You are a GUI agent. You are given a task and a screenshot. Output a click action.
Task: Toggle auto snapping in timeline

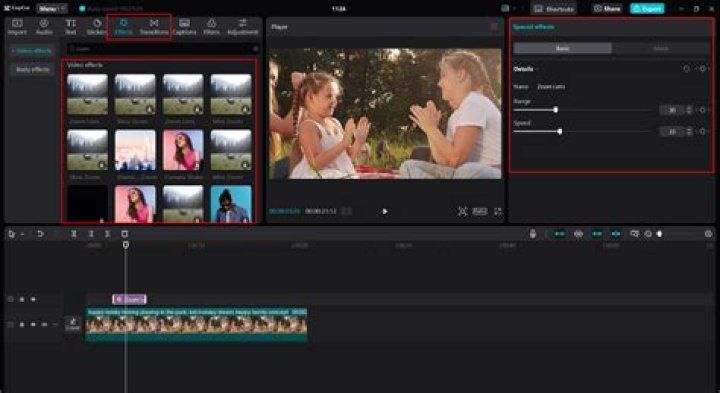point(579,234)
